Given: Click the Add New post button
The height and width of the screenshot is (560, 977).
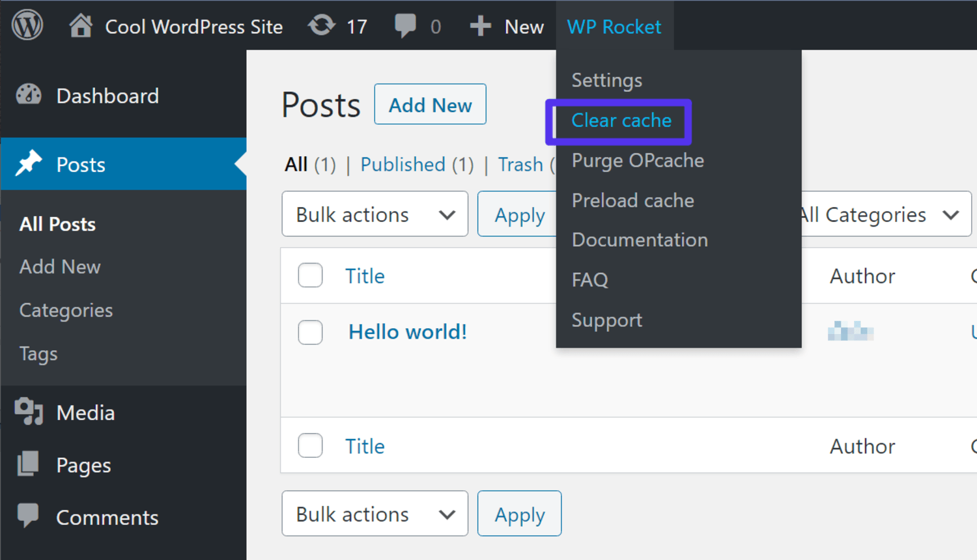Looking at the screenshot, I should pyautogui.click(x=429, y=104).
